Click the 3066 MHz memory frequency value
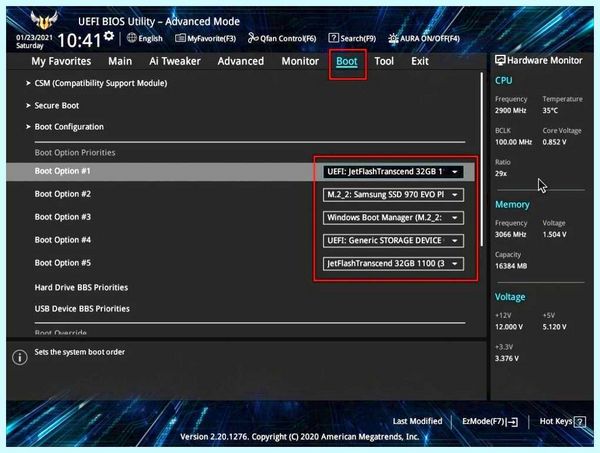The width and height of the screenshot is (600, 453). [x=510, y=235]
